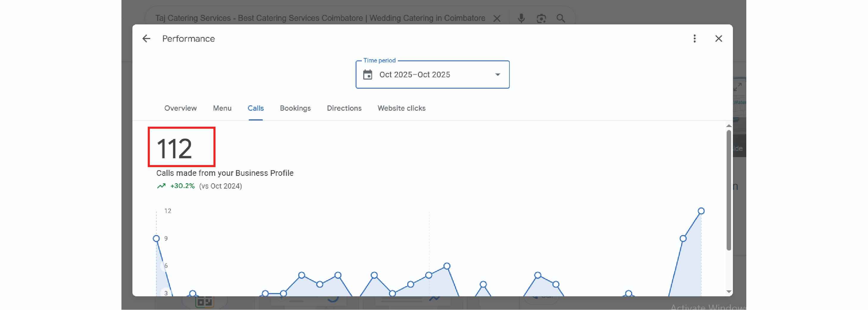
Task: Click the highest data point on the calls chart
Action: click(701, 211)
